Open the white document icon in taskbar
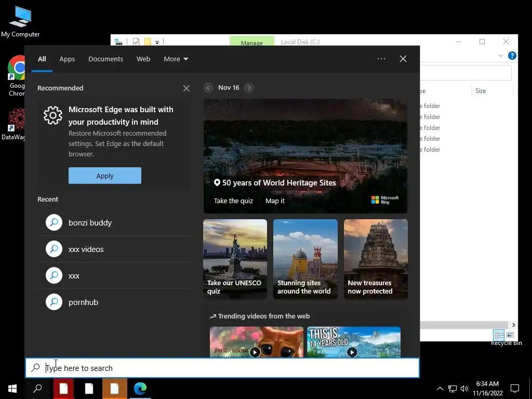Screen dimensions: 532x399 tap(89, 389)
